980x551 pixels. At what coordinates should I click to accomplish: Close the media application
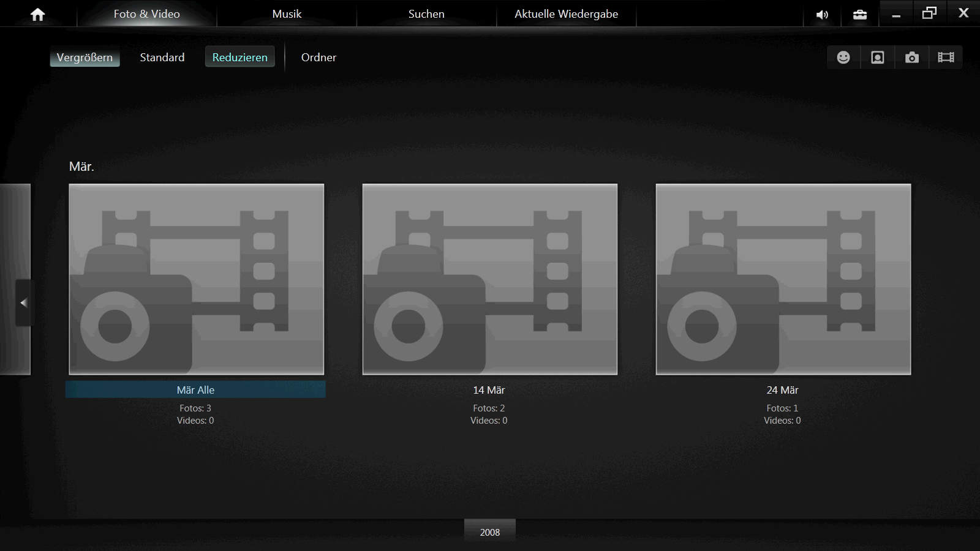pyautogui.click(x=963, y=13)
